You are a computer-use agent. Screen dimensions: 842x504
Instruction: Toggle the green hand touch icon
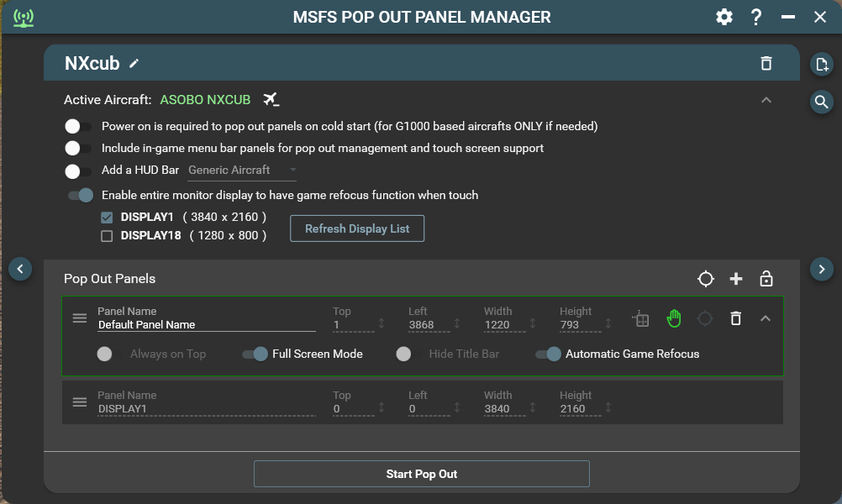[x=673, y=318]
